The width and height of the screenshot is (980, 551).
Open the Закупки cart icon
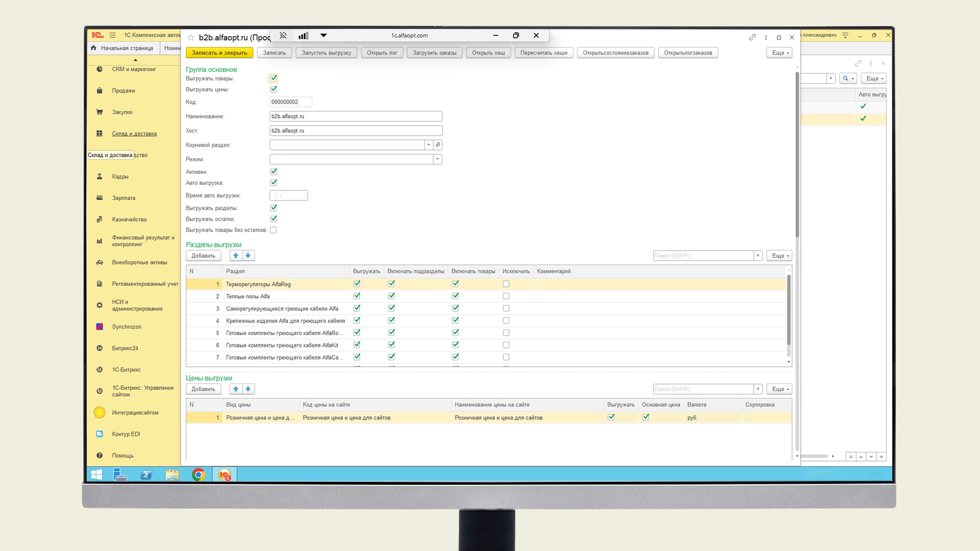tap(100, 112)
